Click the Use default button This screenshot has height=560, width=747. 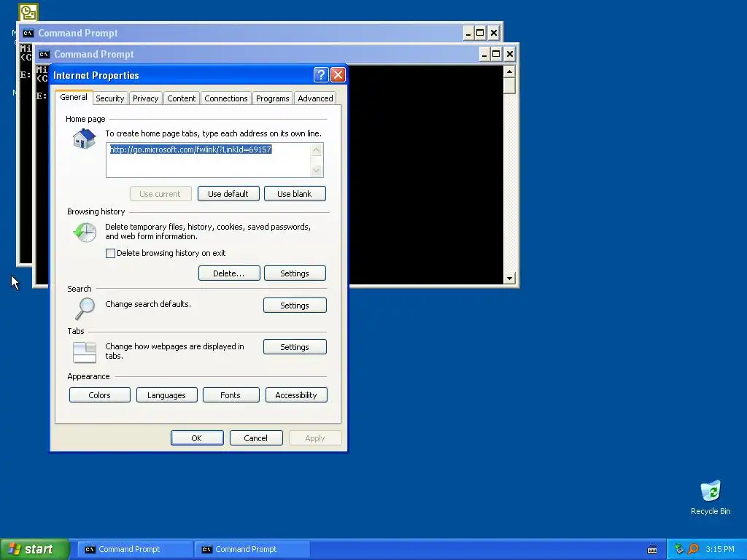click(228, 194)
